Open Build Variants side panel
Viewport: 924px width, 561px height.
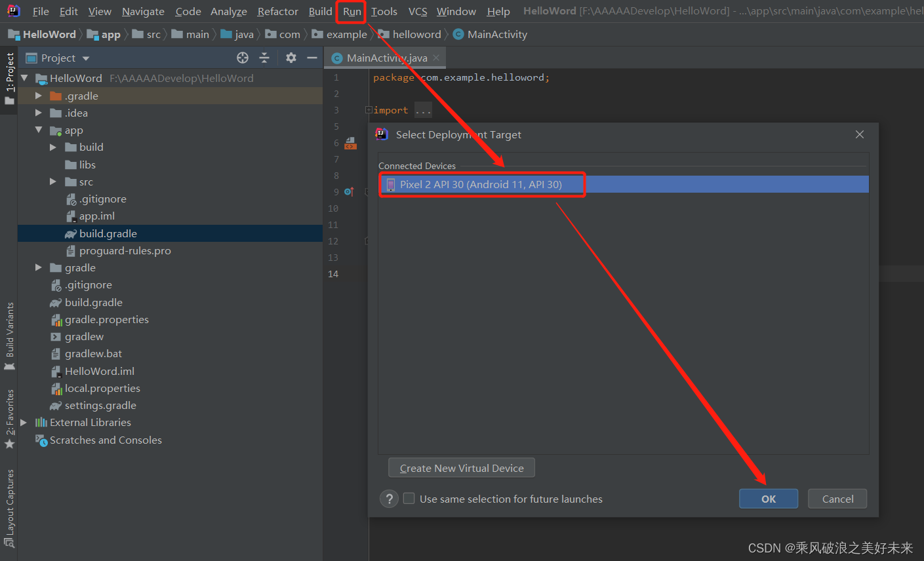pyautogui.click(x=9, y=336)
